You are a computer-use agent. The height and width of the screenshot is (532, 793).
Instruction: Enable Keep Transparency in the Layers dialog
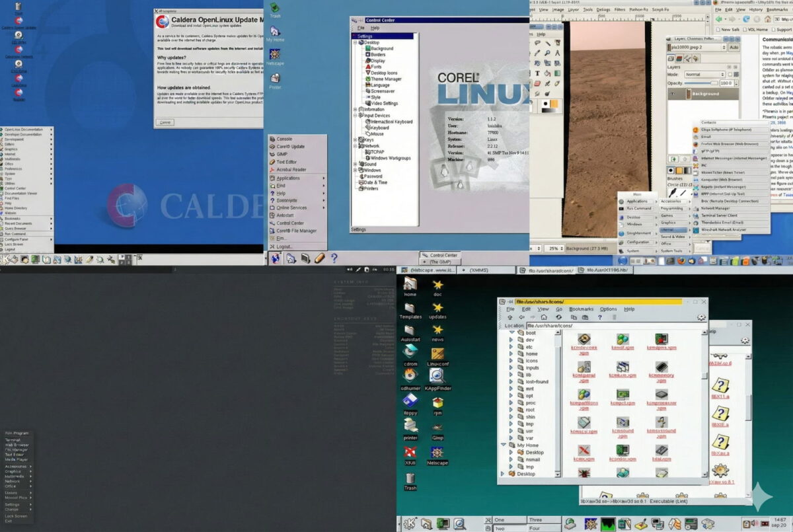[x=730, y=75]
